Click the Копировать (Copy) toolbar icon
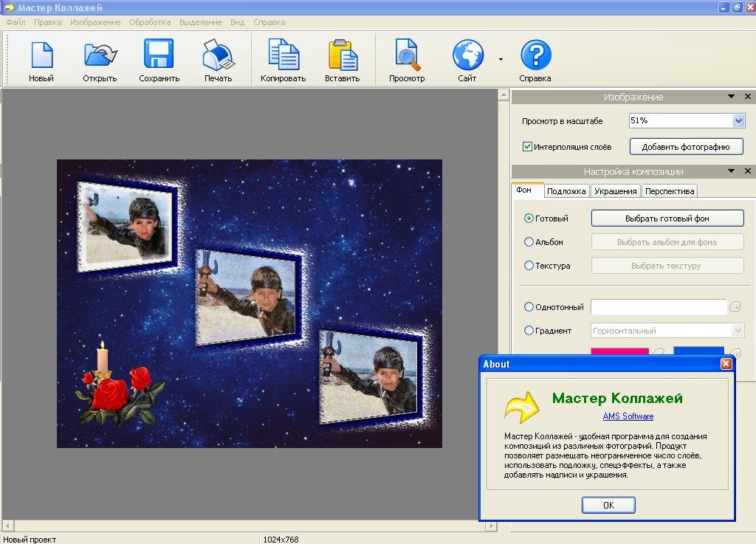 tap(283, 55)
